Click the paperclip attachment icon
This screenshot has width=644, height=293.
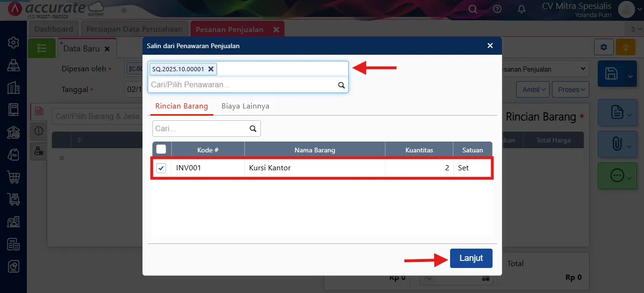[x=617, y=144]
